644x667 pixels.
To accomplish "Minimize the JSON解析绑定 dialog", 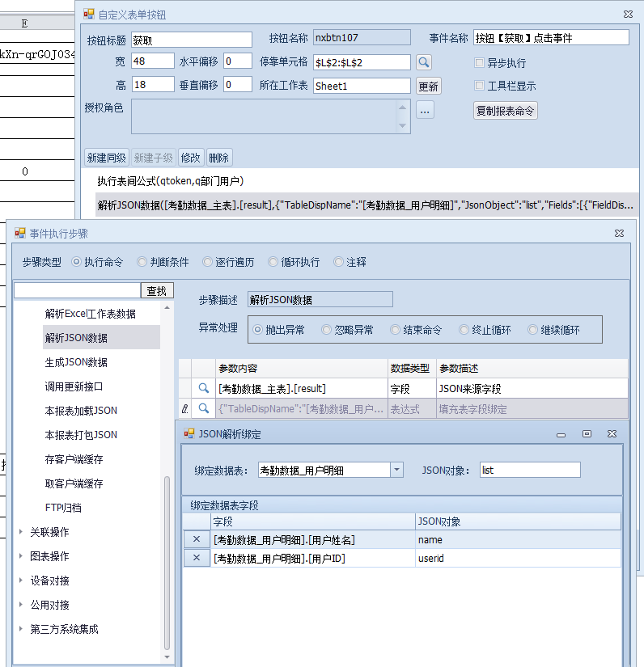I will click(560, 434).
